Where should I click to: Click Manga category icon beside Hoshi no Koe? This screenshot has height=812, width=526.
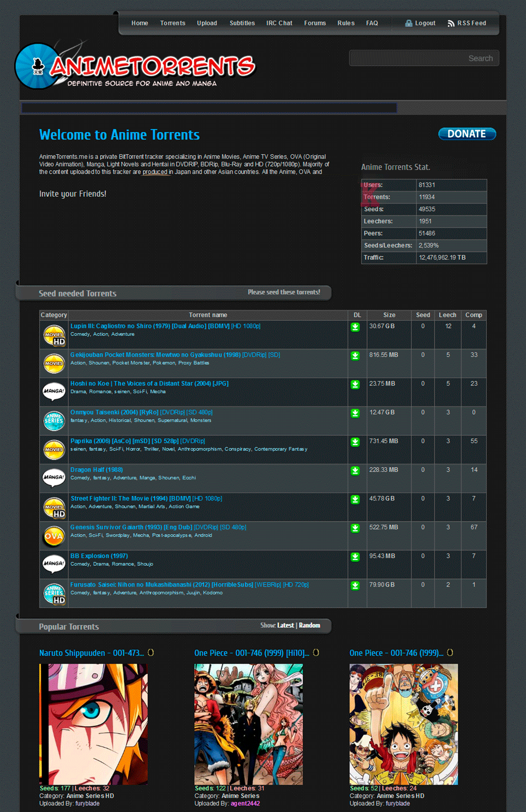click(54, 392)
